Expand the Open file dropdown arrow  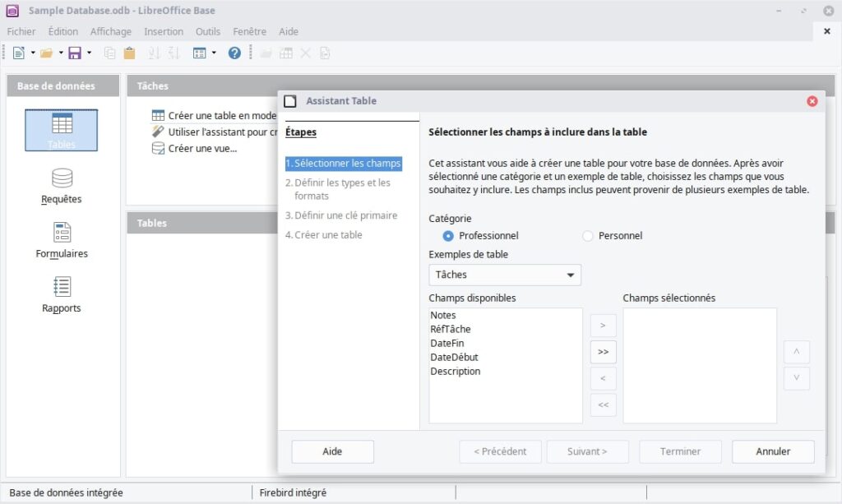59,53
